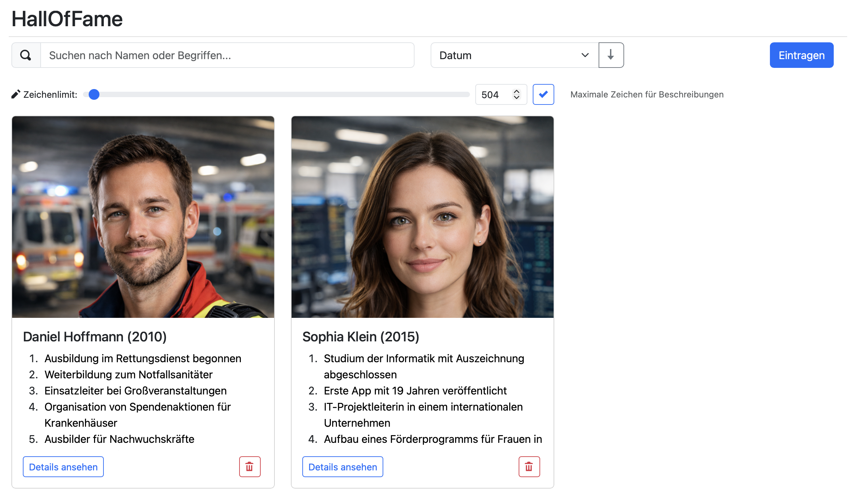Click Daniel Hoffmann's portrait photo
The image size is (868, 504).
point(143,217)
